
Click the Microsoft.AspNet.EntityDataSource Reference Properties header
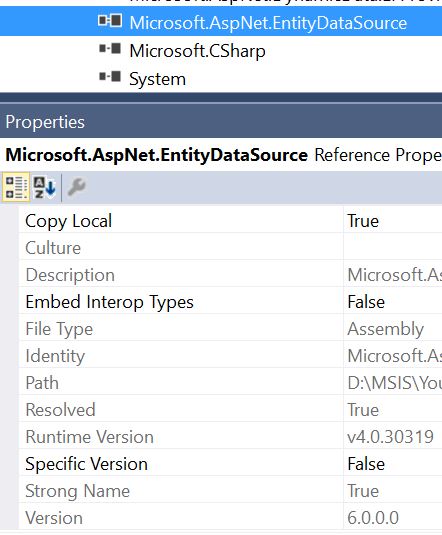(221, 155)
